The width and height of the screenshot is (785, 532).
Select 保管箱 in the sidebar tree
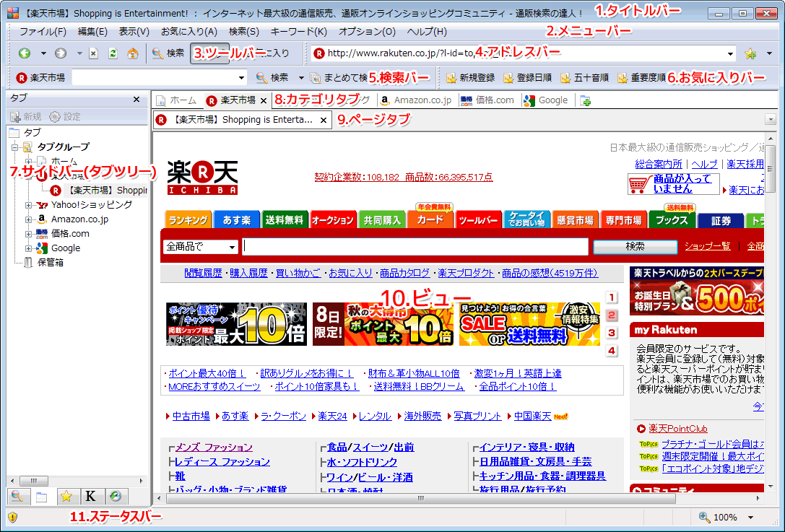coord(44,263)
